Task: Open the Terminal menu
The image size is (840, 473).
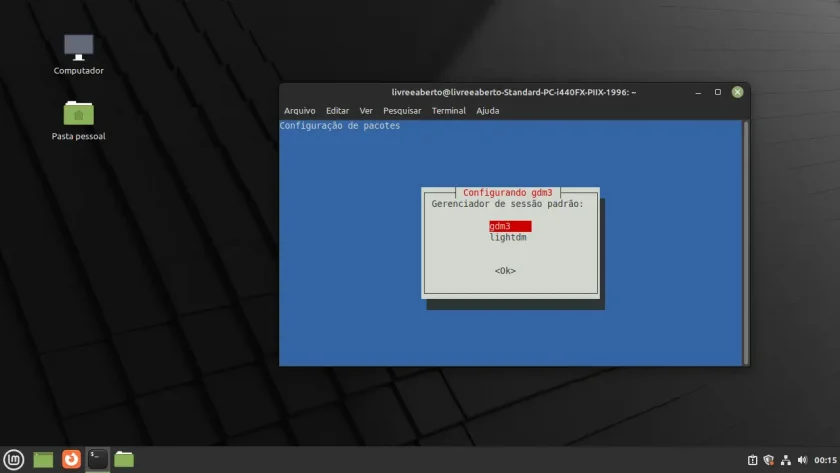Action: point(448,111)
